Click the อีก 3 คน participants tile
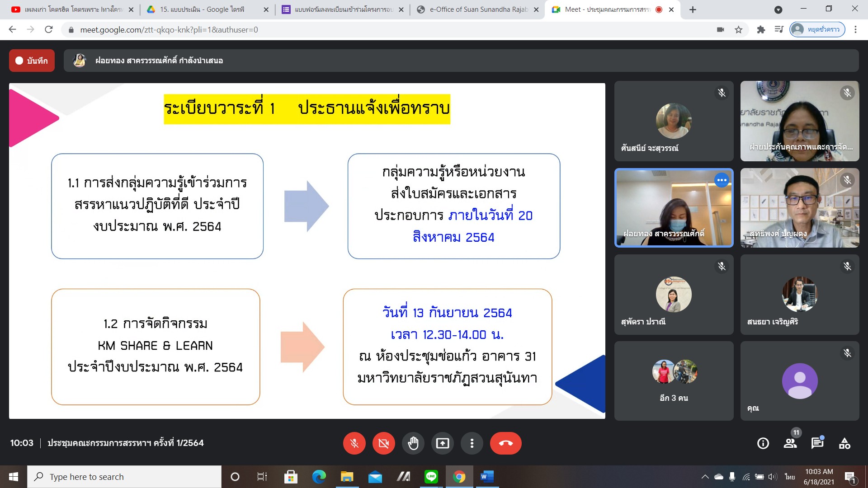This screenshot has height=488, width=868. tap(674, 381)
